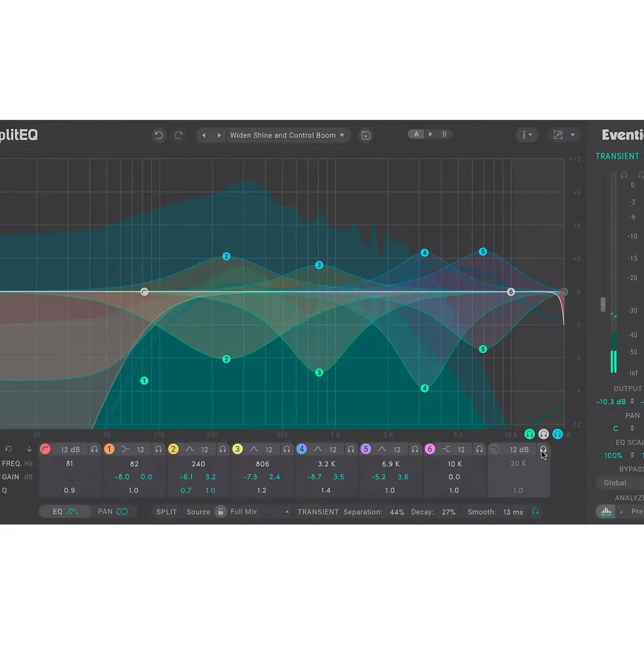Click the down arrow icon in band strip
Screen dimensions: 644x645
pos(29,449)
